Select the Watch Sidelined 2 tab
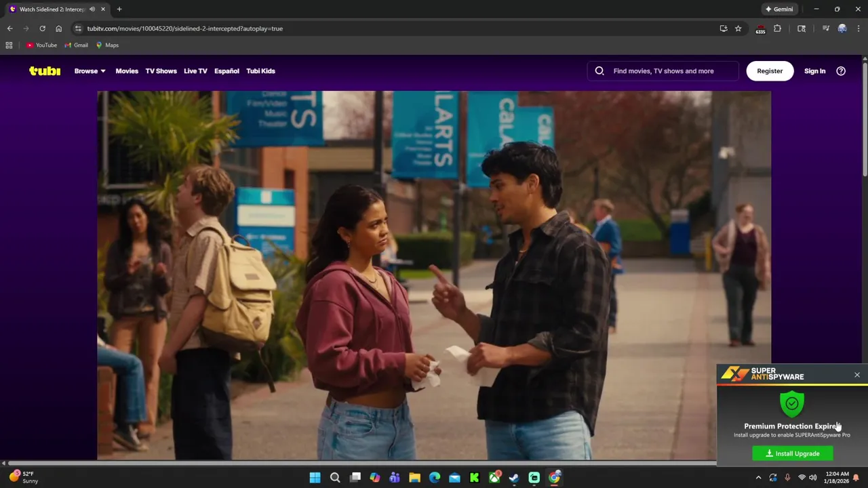The width and height of the screenshot is (868, 488). [58, 9]
